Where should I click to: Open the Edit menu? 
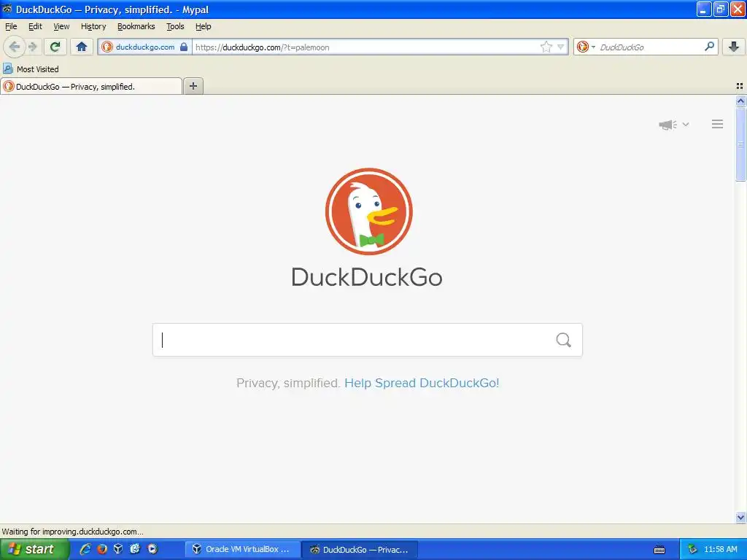[x=35, y=26]
